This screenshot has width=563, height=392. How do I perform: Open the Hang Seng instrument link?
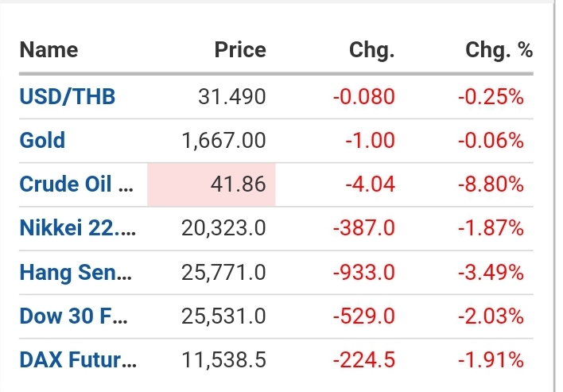pyautogui.click(x=77, y=273)
